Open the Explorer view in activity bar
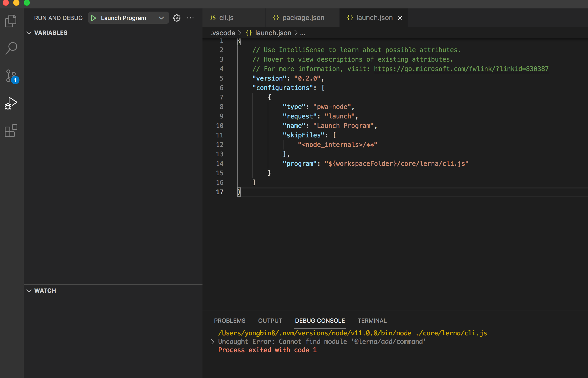Viewport: 588px width, 378px height. point(11,21)
